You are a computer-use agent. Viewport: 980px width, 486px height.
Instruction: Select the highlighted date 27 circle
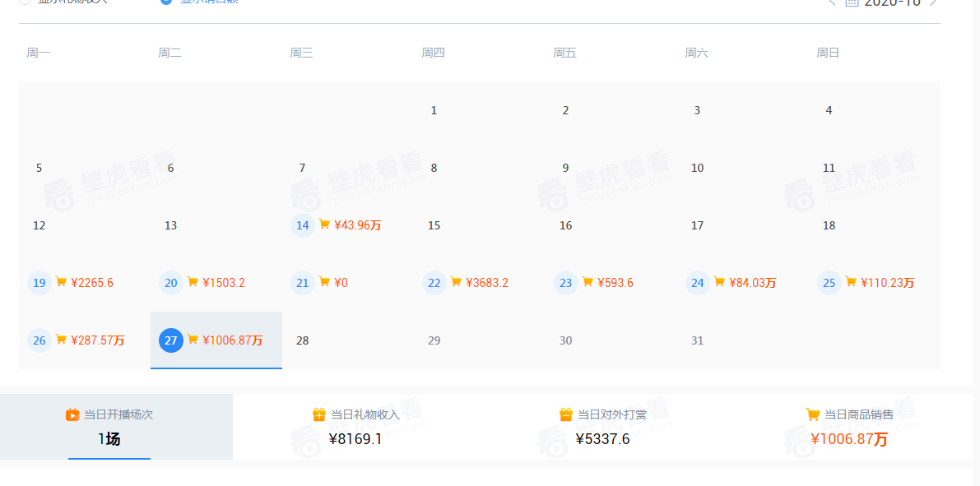tap(170, 340)
